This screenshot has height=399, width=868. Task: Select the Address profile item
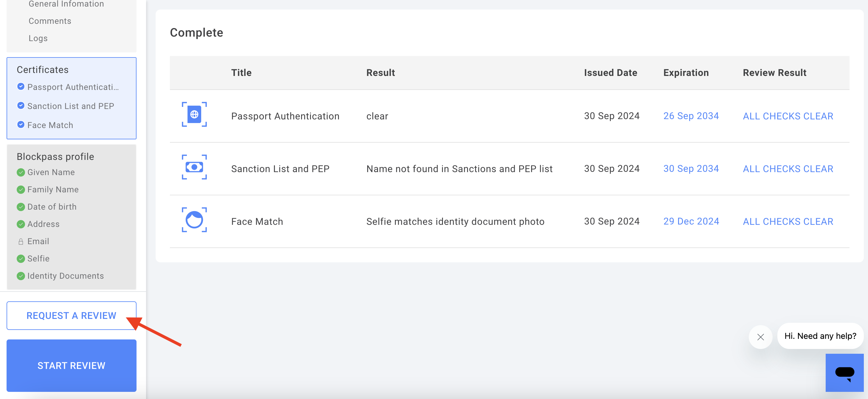pos(44,224)
